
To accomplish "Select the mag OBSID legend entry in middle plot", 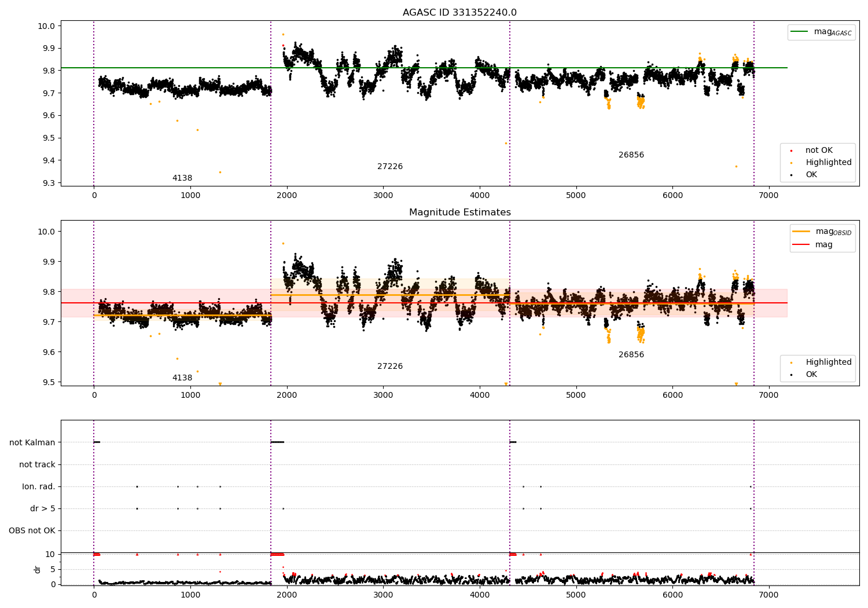I will (x=822, y=232).
